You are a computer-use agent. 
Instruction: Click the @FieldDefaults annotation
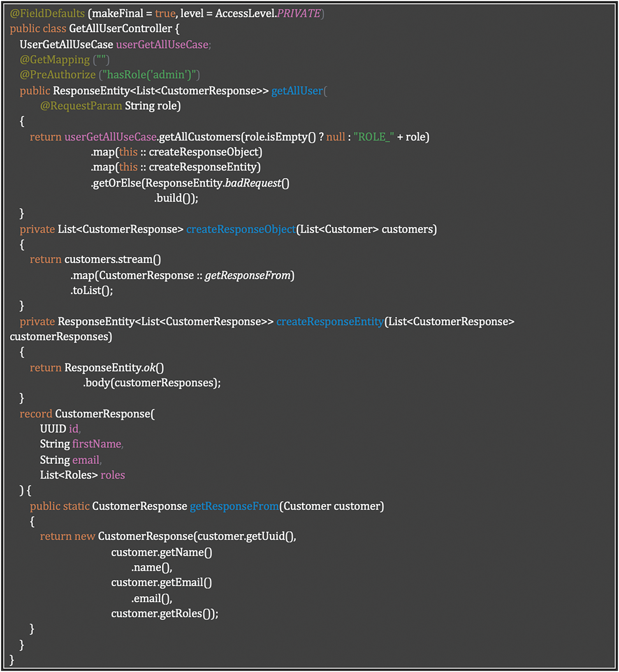pos(47,14)
